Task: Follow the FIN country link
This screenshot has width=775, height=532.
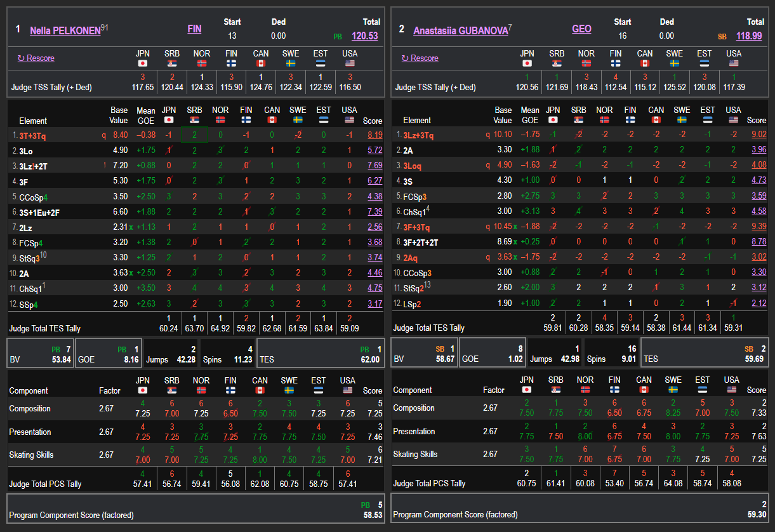Action: (194, 29)
